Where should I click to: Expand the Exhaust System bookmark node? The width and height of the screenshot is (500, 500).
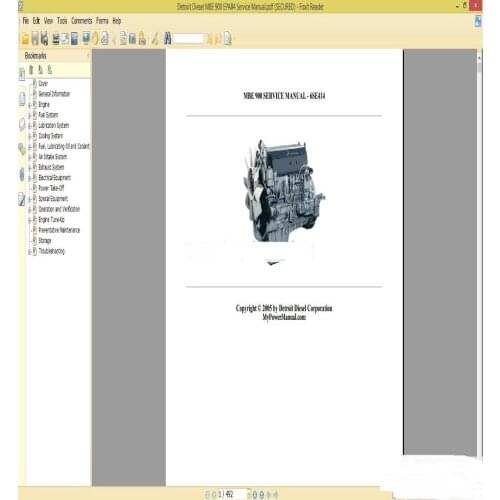(x=29, y=168)
